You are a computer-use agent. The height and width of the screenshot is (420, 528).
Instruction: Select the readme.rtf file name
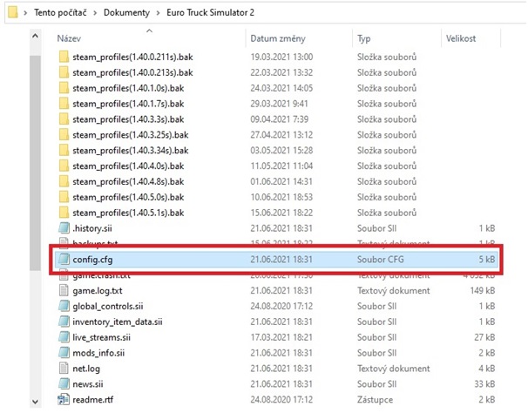[x=93, y=399]
